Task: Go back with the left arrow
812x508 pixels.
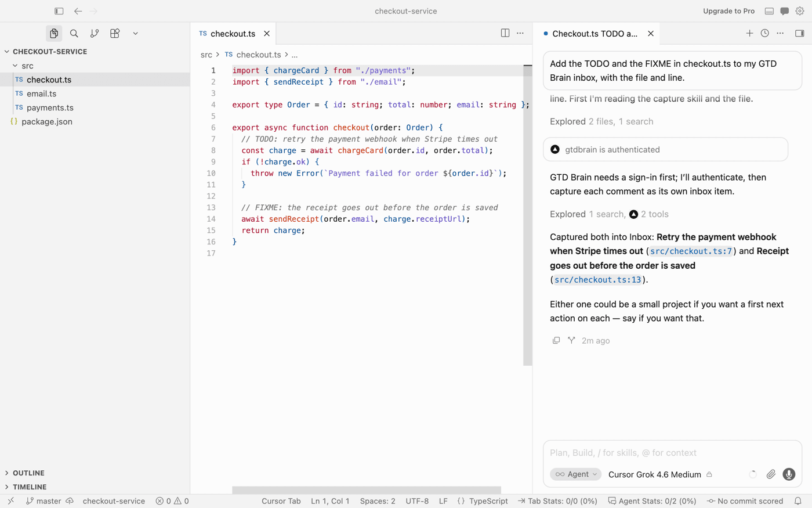Action: 78,11
